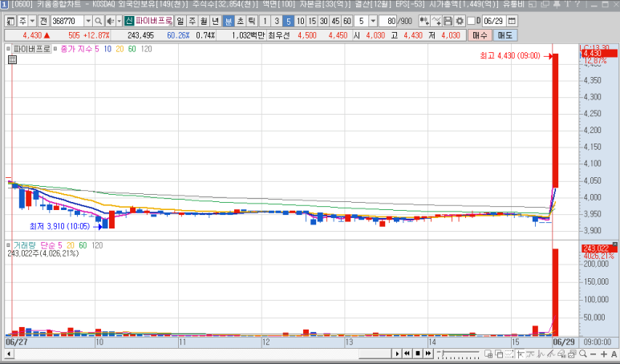Click the bottom zoom magnifier icon

583,354
